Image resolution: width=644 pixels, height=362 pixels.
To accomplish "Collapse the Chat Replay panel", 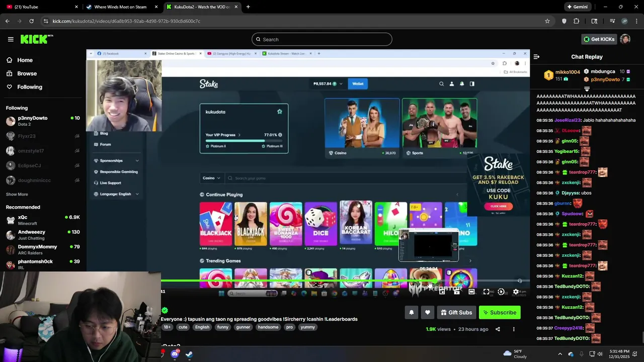I will (536, 57).
